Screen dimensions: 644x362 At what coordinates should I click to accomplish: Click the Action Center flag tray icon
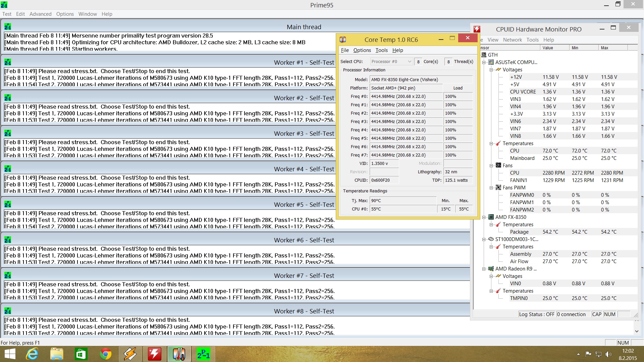(x=588, y=354)
